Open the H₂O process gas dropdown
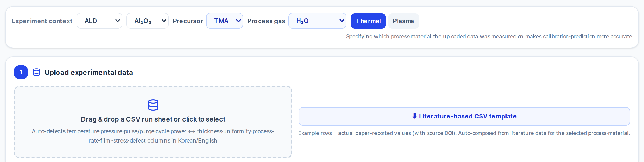Screen dimensions: 644x162 (317, 21)
